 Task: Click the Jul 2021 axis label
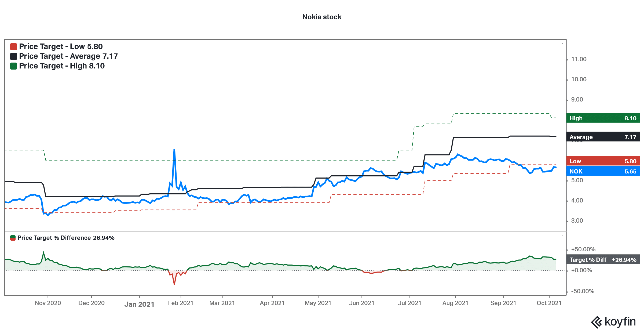[x=409, y=303]
